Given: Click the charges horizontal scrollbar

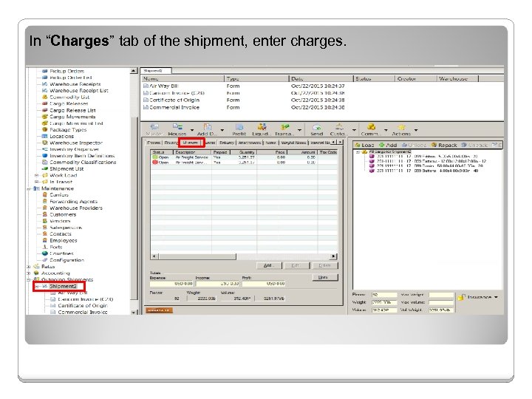Looking at the screenshot, I should tap(244, 256).
